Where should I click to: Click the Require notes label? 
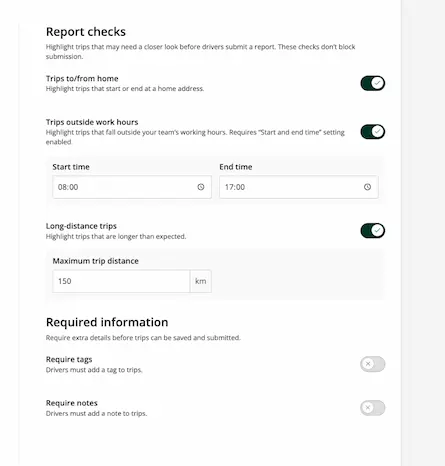[72, 403]
